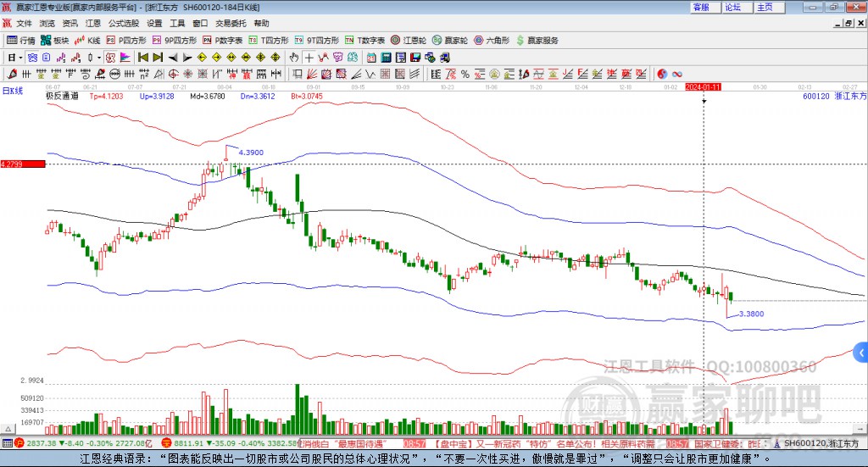
Task: Click the save floppy disk icon
Action: [x=415, y=58]
